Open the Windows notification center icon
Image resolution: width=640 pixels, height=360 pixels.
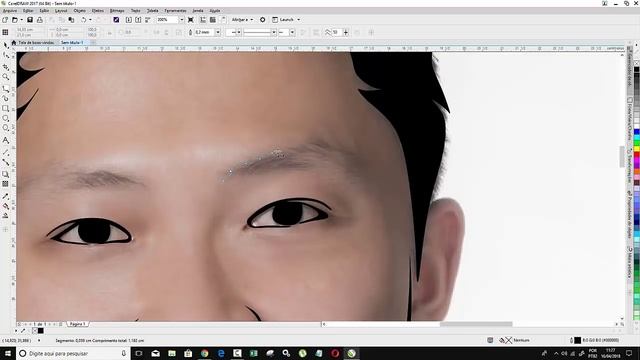tap(629, 353)
